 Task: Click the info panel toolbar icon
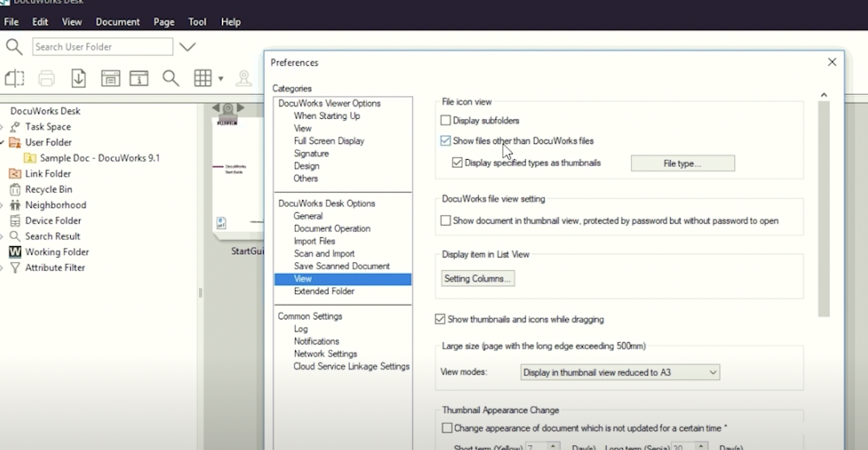tap(139, 79)
